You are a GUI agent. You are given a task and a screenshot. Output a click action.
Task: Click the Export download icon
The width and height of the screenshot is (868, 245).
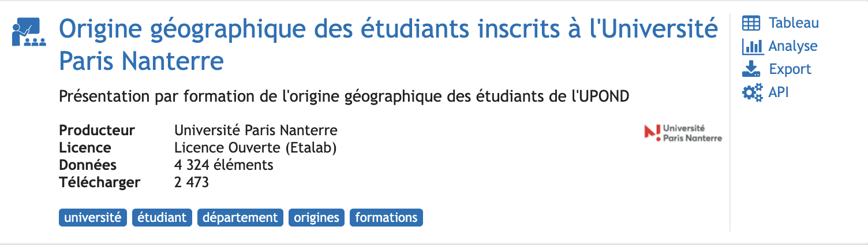tap(751, 69)
